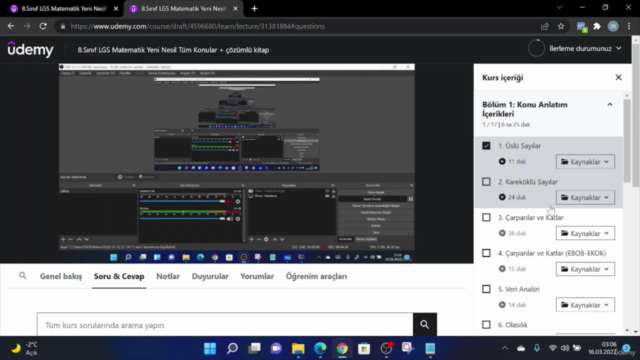The width and height of the screenshot is (640, 360).
Task: Open Kaynaklar dropdown for Veri Analizi
Action: coord(585,305)
